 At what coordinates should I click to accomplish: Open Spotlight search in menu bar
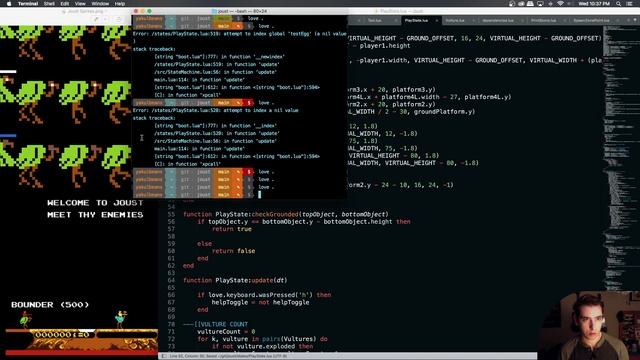(x=619, y=4)
